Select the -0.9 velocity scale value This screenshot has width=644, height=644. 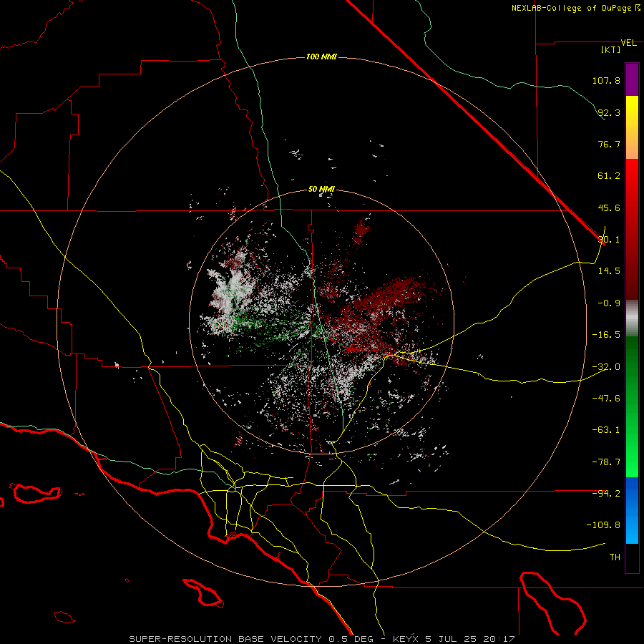coord(608,303)
